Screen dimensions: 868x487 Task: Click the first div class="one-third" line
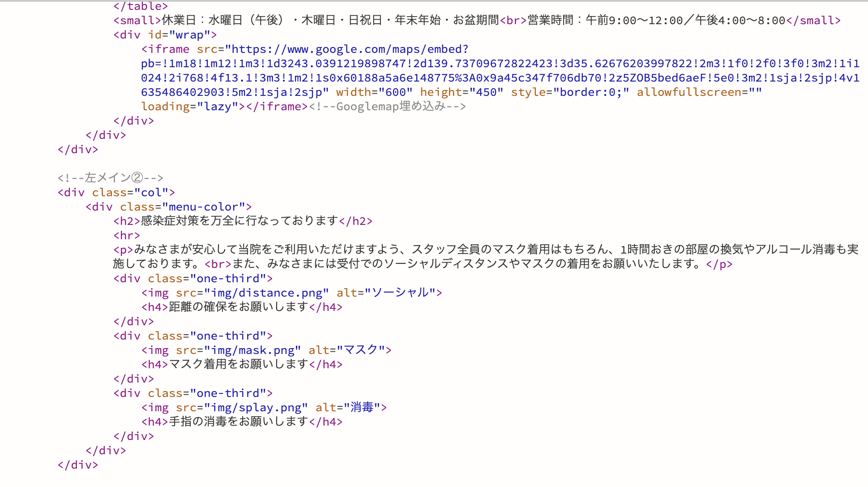click(193, 279)
